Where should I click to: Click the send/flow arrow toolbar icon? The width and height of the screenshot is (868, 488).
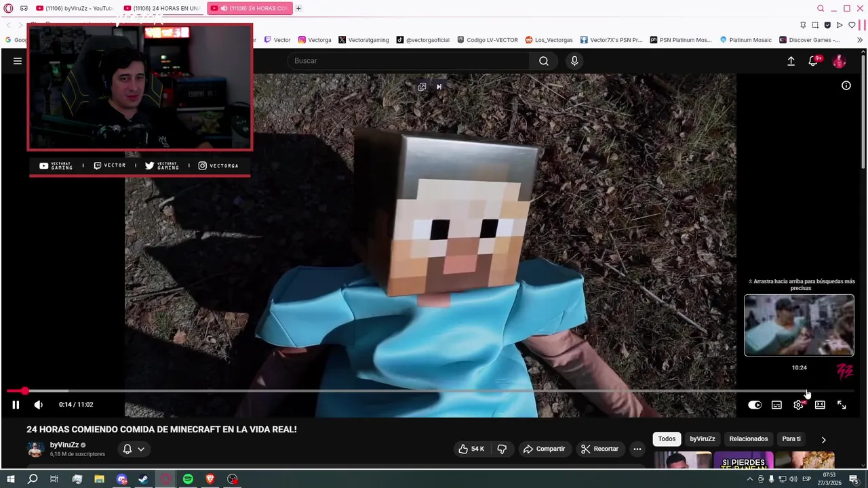pyautogui.click(x=840, y=25)
